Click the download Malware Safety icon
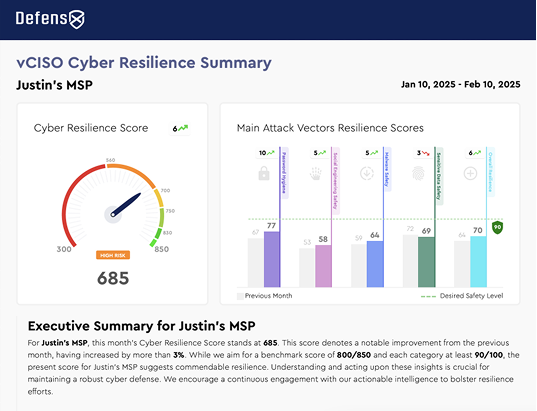 (x=367, y=173)
